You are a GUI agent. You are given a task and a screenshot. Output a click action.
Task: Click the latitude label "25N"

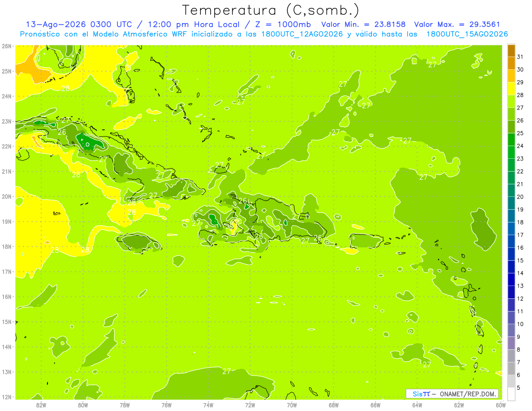(7, 71)
